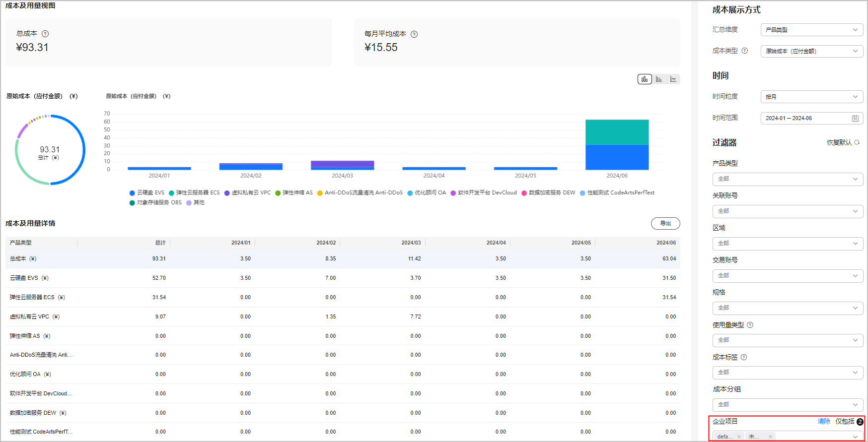868x442 pixels.
Task: Open 成本类型 dropdown showing 原始成本
Action: [x=812, y=51]
